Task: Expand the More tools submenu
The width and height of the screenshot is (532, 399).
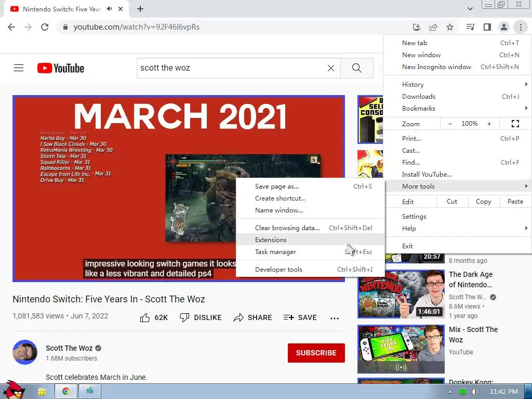Action: pyautogui.click(x=457, y=187)
